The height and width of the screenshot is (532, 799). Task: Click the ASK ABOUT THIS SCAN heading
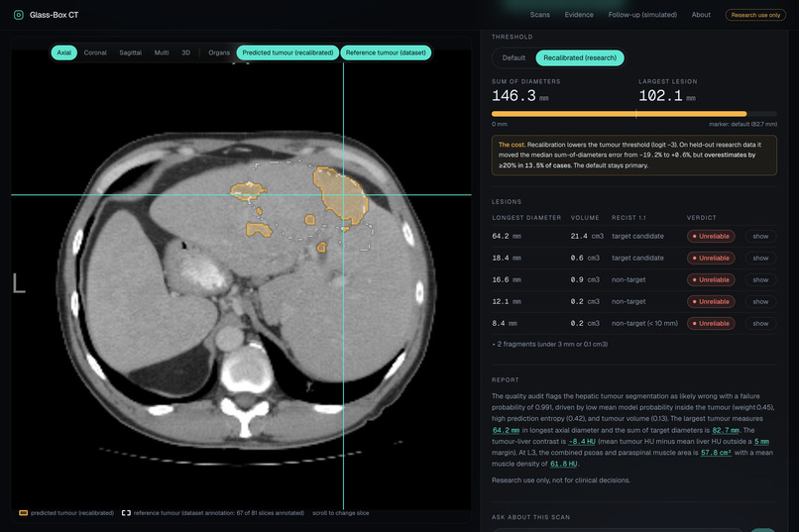pos(530,517)
